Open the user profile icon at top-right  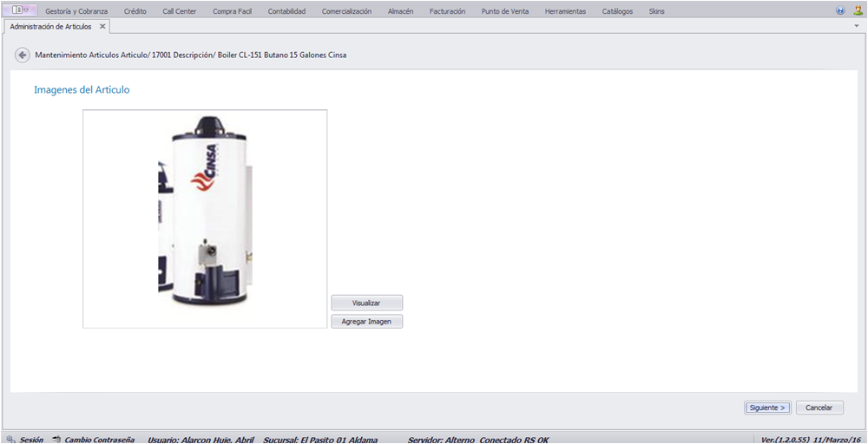coord(858,10)
